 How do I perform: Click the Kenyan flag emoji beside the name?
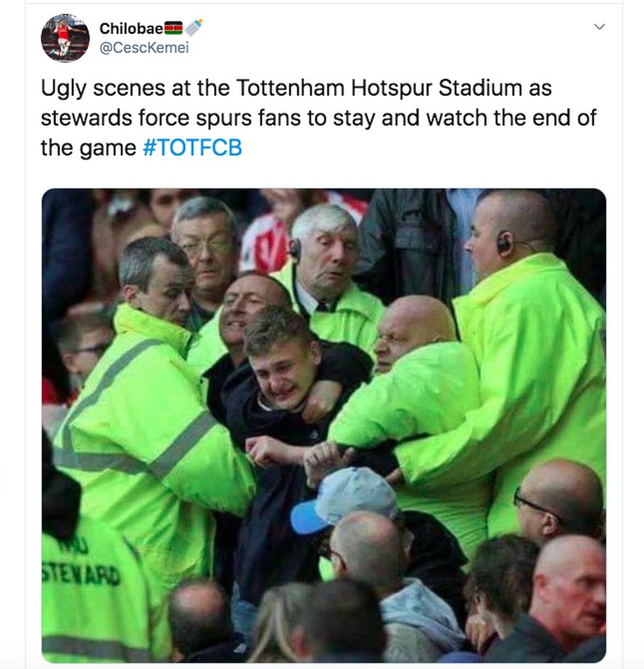pos(174,28)
